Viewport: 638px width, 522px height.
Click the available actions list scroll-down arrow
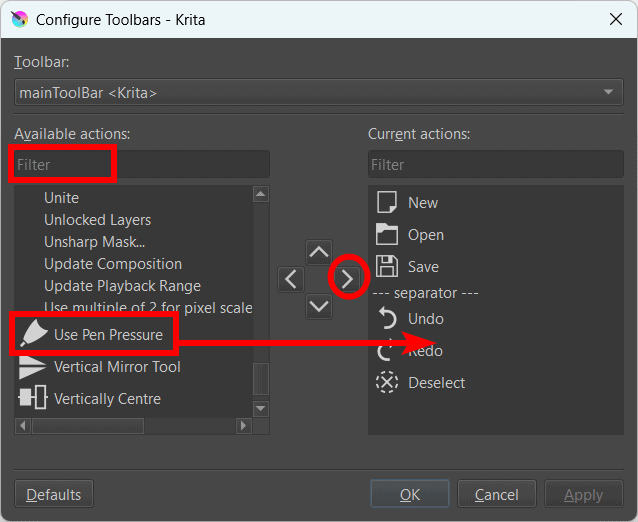pos(261,408)
